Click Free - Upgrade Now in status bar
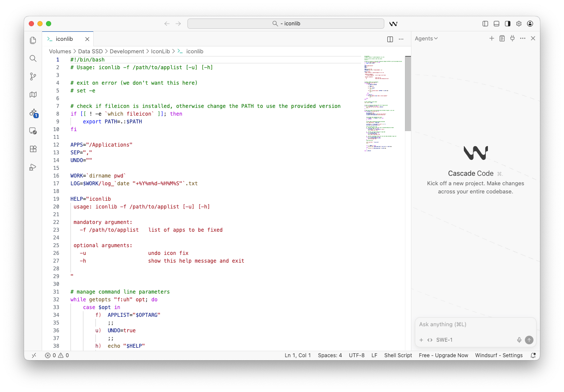564x392 pixels. (x=443, y=355)
